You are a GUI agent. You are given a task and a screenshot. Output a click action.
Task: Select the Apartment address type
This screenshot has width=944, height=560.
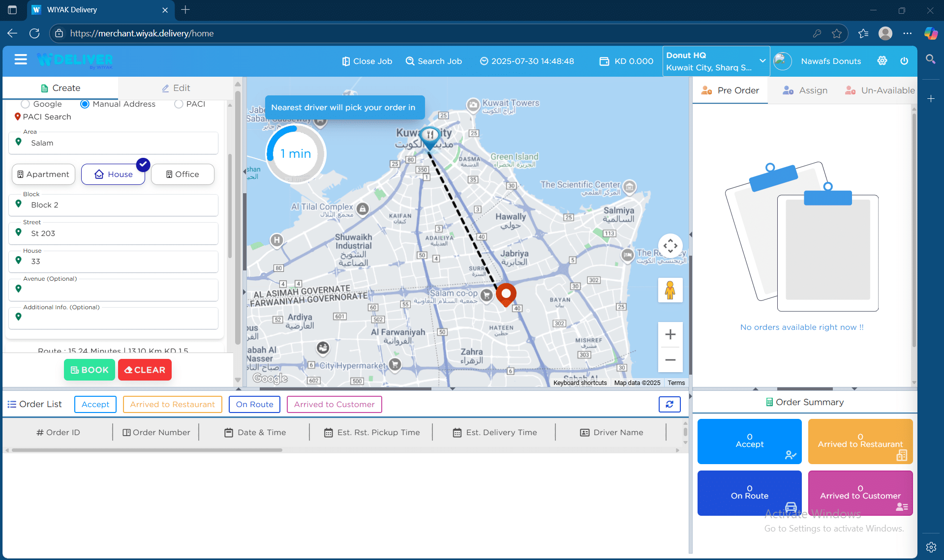(43, 175)
